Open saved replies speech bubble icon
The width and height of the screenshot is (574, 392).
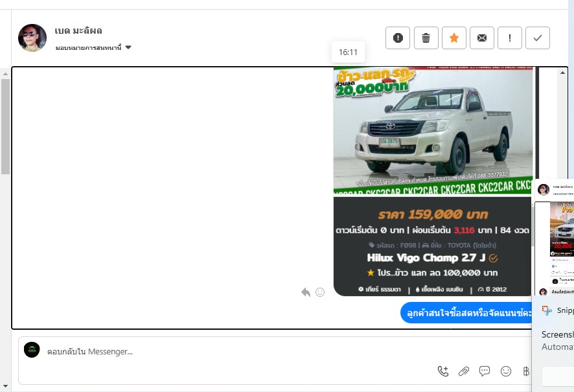pyautogui.click(x=485, y=371)
